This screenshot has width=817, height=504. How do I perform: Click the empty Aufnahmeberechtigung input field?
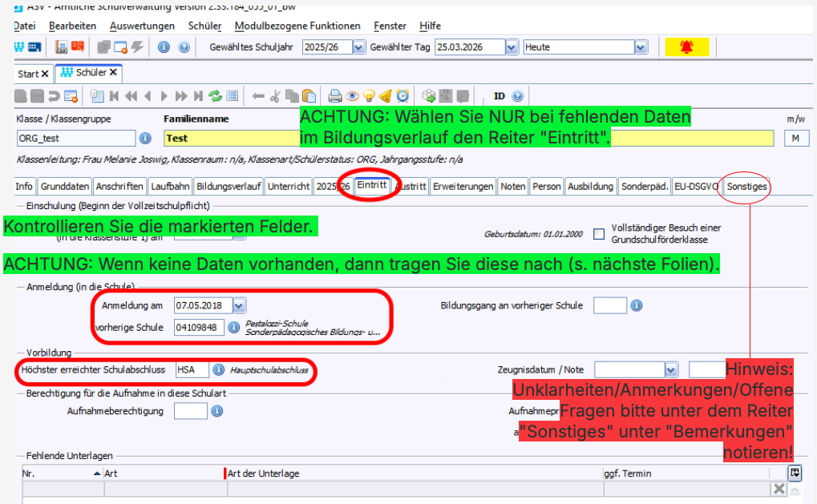(x=190, y=411)
